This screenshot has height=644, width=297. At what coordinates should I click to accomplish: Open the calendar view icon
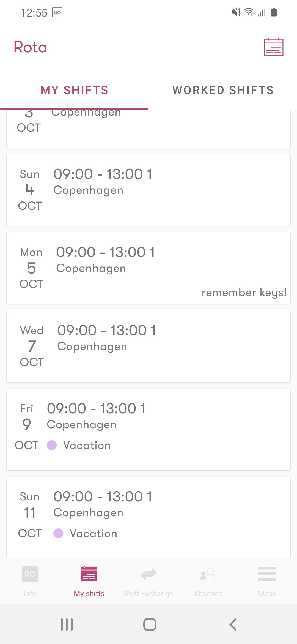273,47
